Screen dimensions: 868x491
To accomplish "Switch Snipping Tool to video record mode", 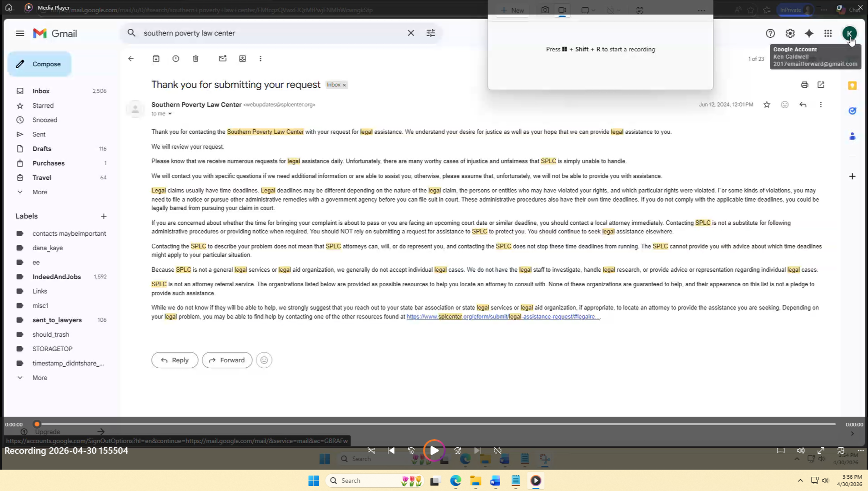I will 562,10.
